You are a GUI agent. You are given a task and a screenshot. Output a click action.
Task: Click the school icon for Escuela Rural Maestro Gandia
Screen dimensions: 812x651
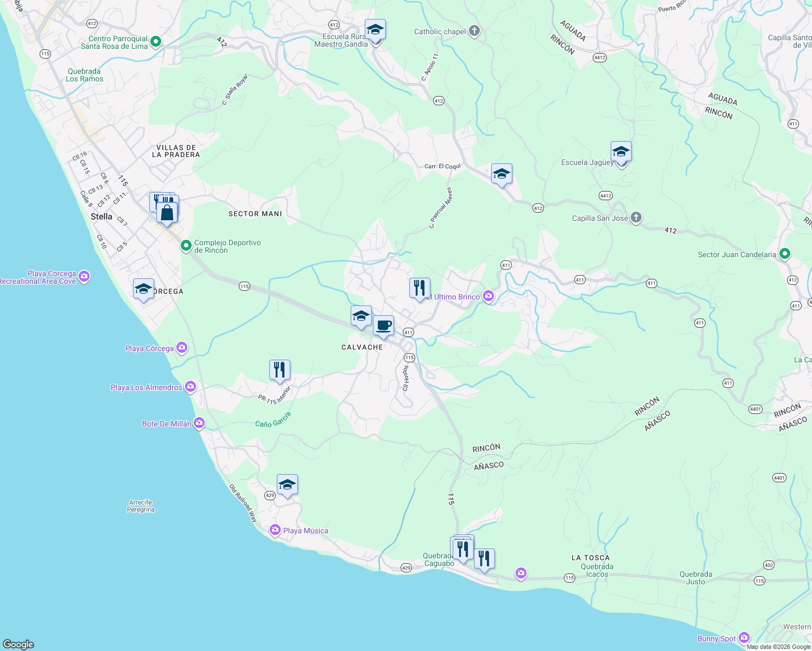point(375,30)
